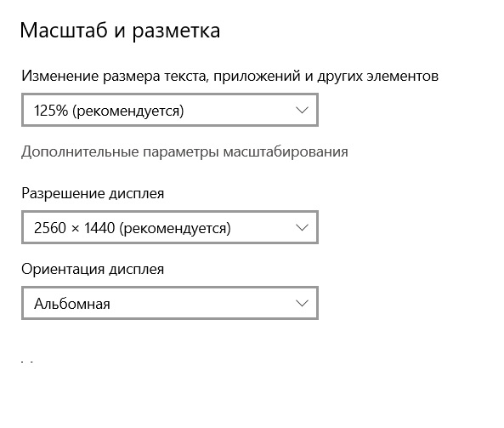This screenshot has height=428, width=504.
Task: Click the chevron arrow in the Альбомная box
Action: pyautogui.click(x=302, y=303)
